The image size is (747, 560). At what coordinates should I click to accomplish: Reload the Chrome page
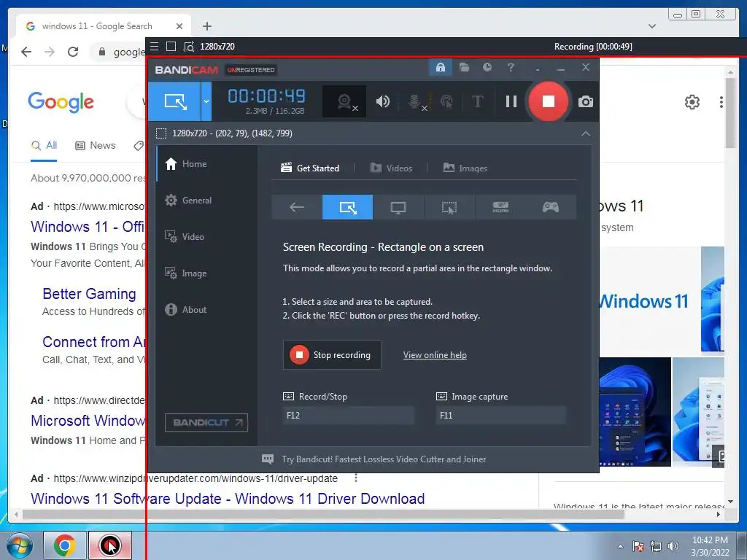coord(73,52)
